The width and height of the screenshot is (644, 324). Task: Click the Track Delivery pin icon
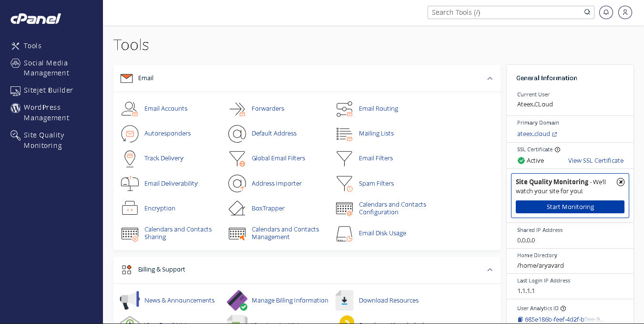(130, 158)
